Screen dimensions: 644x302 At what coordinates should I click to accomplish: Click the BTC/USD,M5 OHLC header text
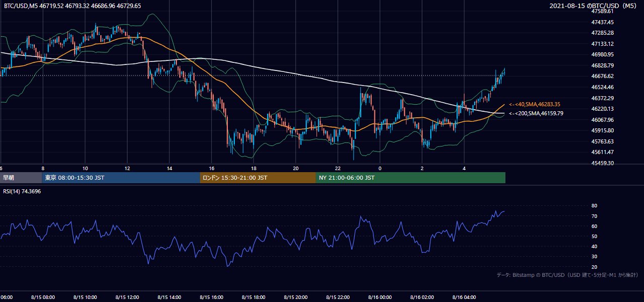click(x=73, y=6)
